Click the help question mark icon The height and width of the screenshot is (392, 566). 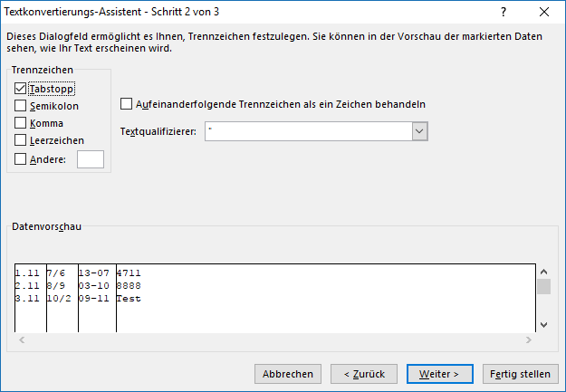pyautogui.click(x=504, y=12)
